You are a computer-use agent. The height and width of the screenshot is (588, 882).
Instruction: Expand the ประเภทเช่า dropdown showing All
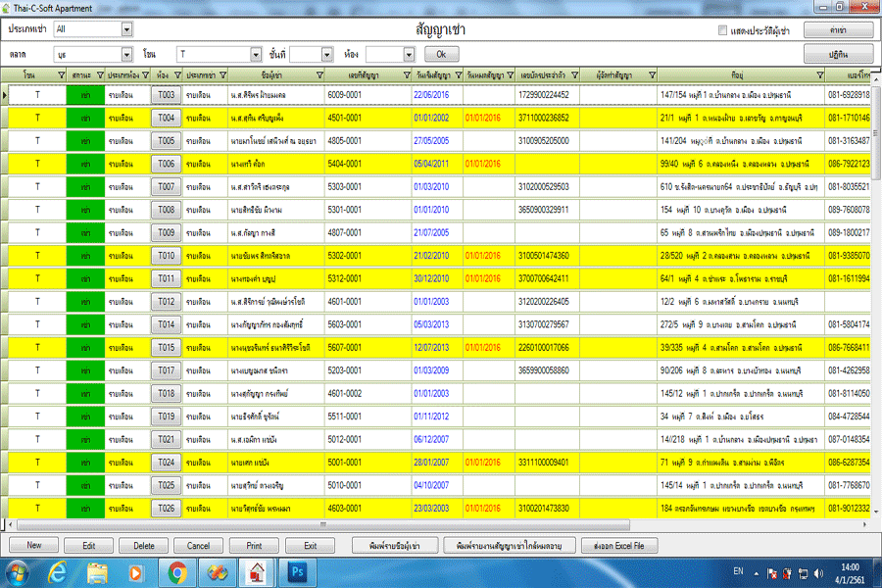[126, 29]
